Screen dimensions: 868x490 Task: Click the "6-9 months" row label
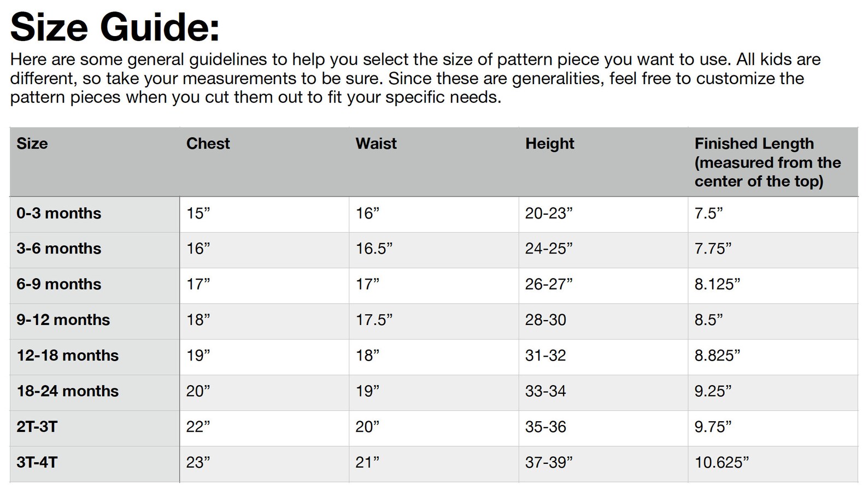point(58,284)
